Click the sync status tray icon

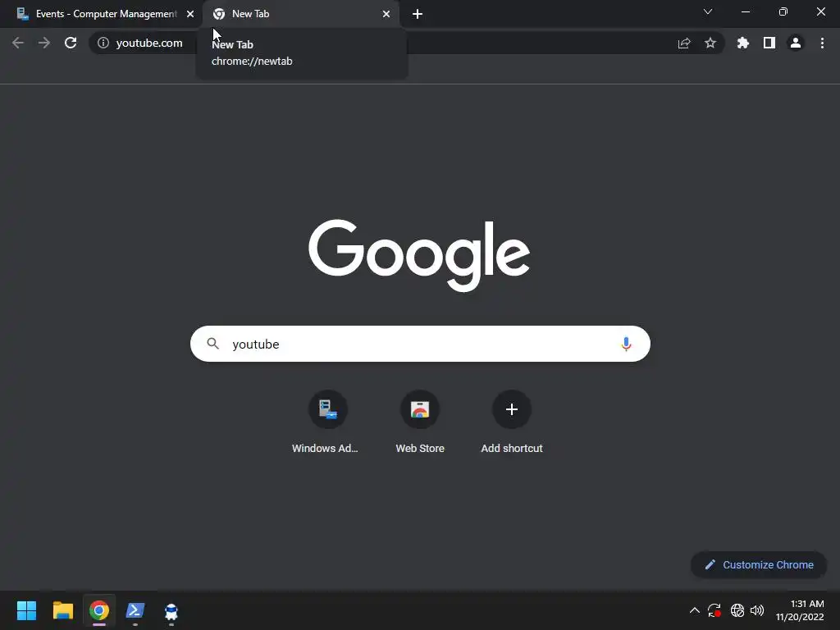point(714,610)
